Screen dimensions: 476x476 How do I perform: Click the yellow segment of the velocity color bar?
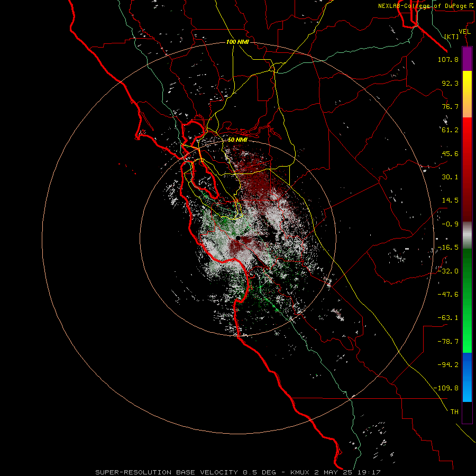[467, 94]
